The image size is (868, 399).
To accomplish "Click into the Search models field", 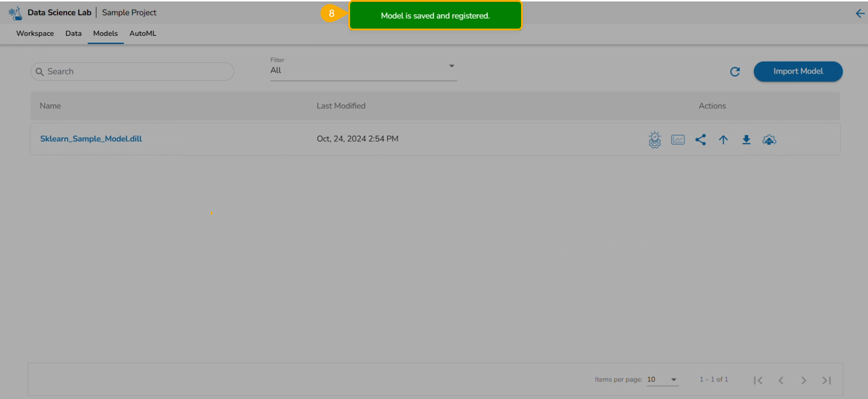I will coord(136,72).
